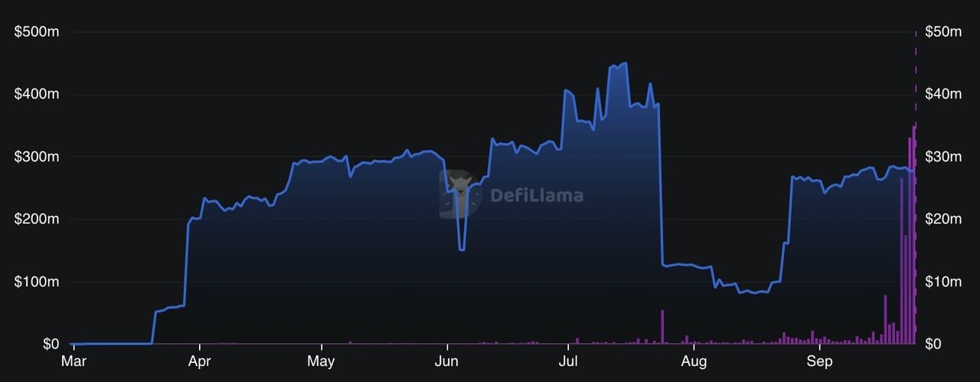Select the $30m right axis label
The height and width of the screenshot is (382, 980).
point(943,157)
